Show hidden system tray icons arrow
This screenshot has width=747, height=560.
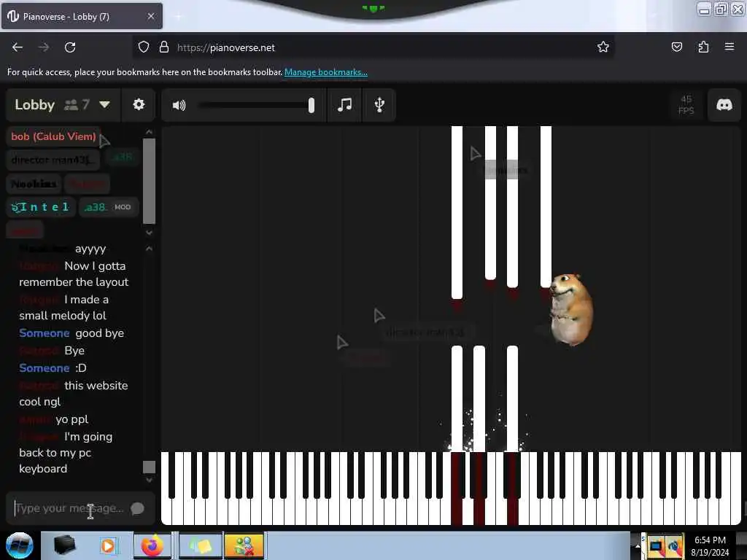coord(637,546)
